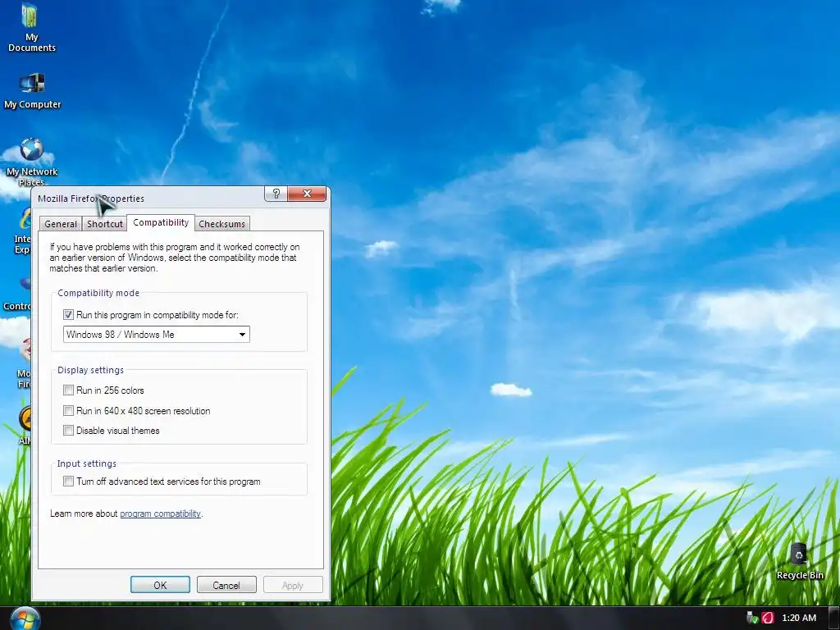The image size is (840, 630).
Task: Select the Compatibility tab
Action: 161,222
